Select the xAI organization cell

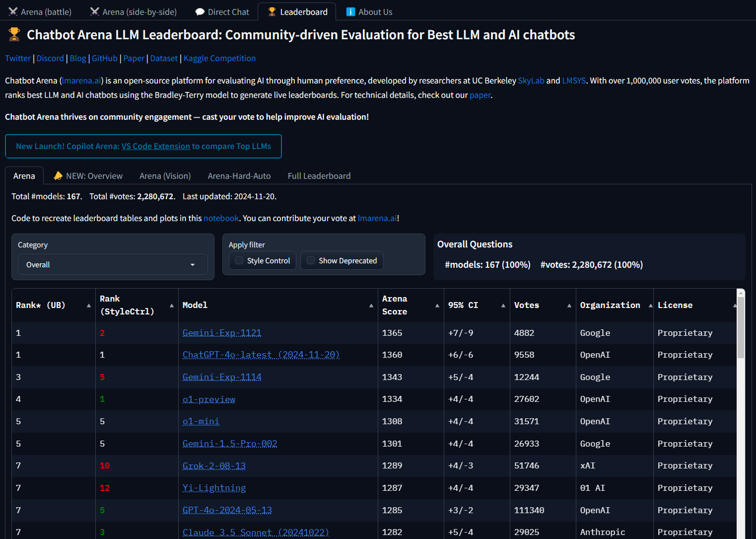tap(615, 465)
